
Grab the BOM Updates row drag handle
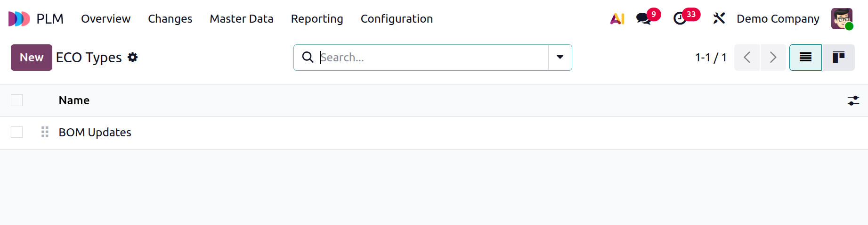[x=45, y=132]
